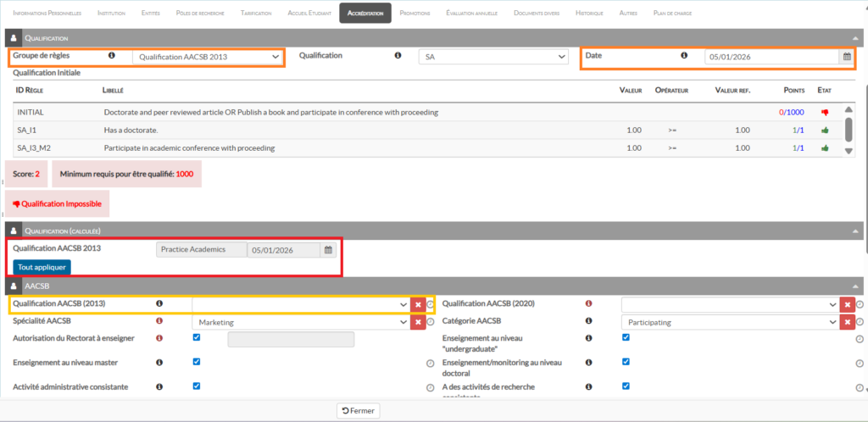Screen dimensions: 868x422
Task: Click info icon next to Groupe de règles
Action: 112,55
